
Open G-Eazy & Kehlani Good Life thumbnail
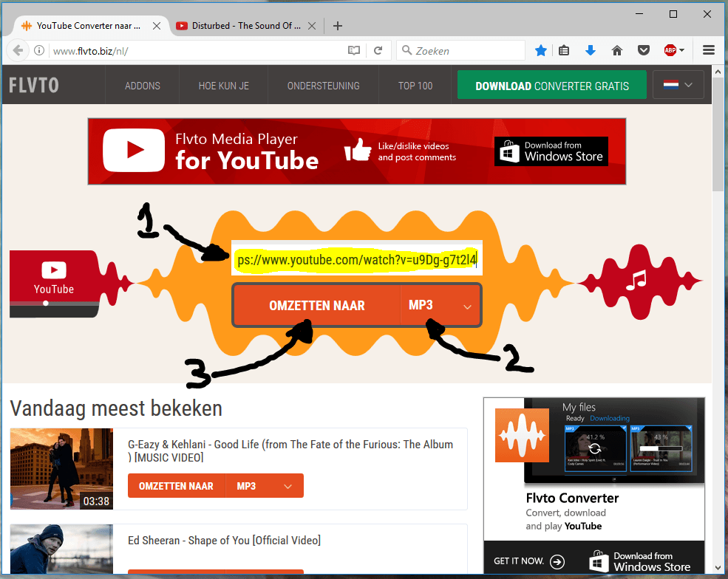[61, 468]
